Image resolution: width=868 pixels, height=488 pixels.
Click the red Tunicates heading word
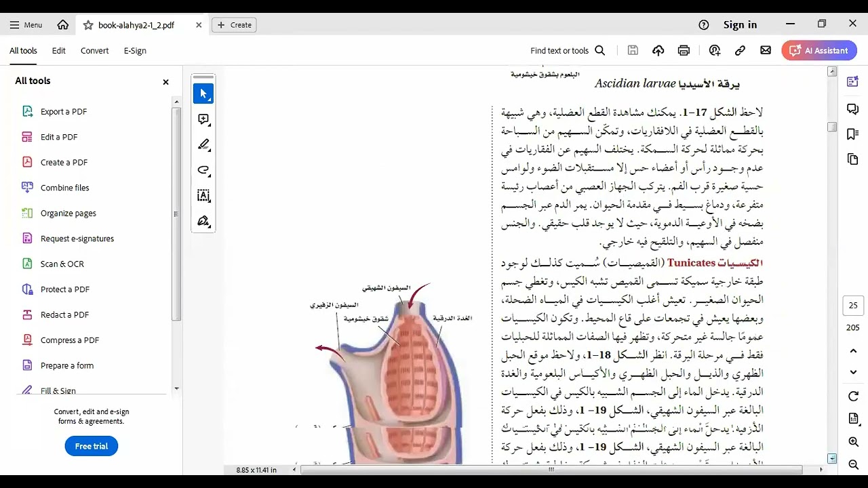691,263
